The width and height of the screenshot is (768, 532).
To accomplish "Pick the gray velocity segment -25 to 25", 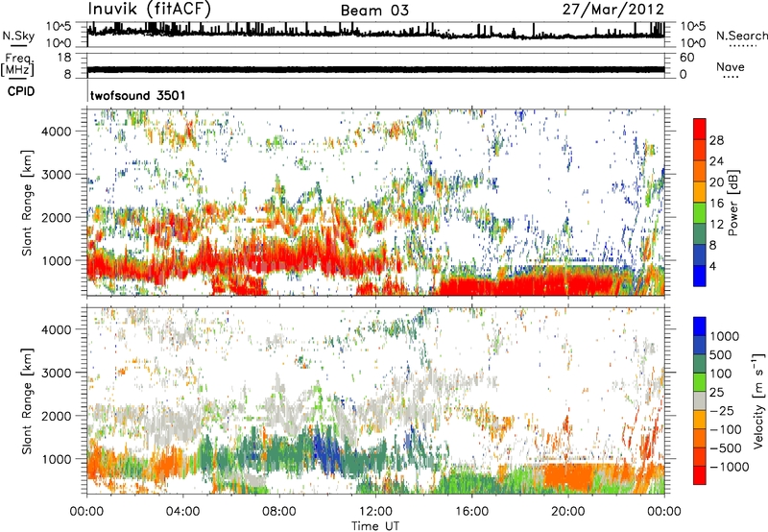I will (700, 400).
